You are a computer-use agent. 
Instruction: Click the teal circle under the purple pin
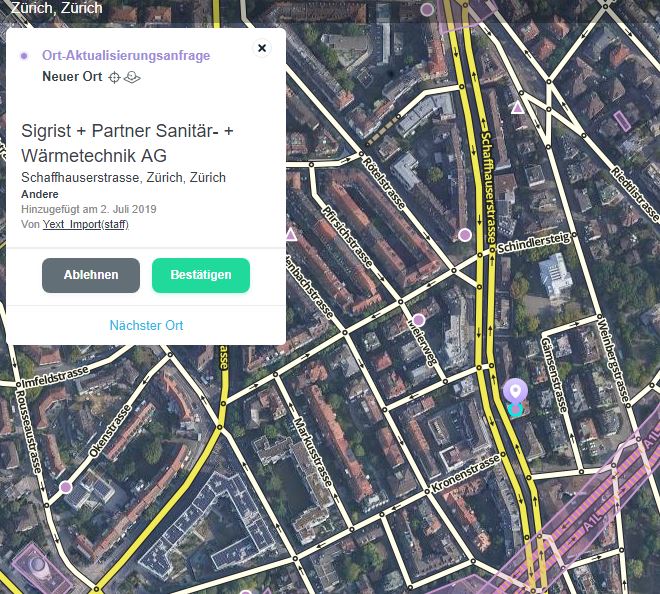click(x=515, y=410)
